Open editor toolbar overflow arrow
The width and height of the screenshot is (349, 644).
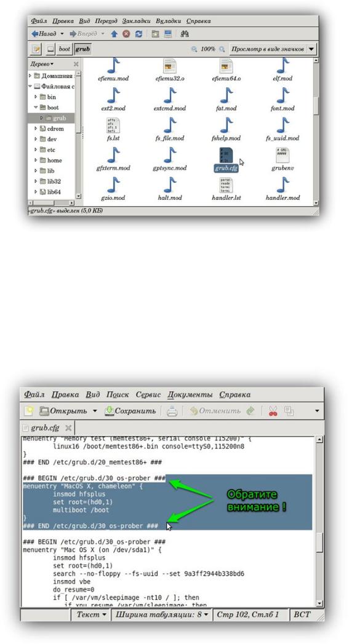point(317,411)
